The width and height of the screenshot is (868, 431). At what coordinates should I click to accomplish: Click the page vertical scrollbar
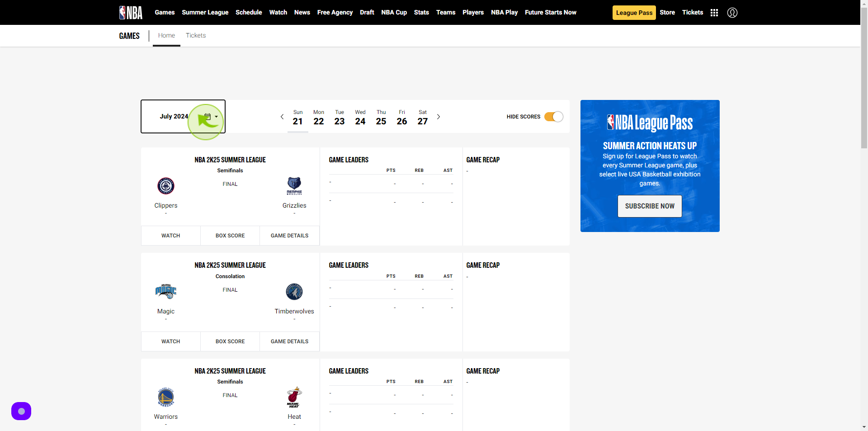(864, 77)
